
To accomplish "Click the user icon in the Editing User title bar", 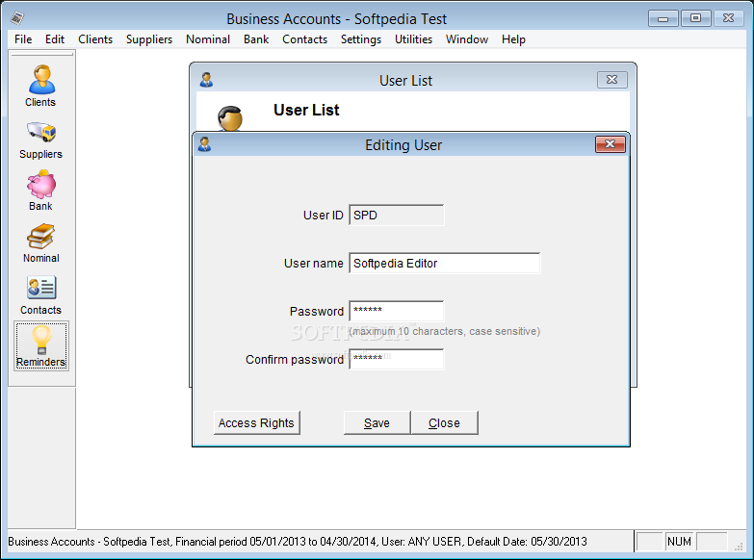I will tap(205, 144).
